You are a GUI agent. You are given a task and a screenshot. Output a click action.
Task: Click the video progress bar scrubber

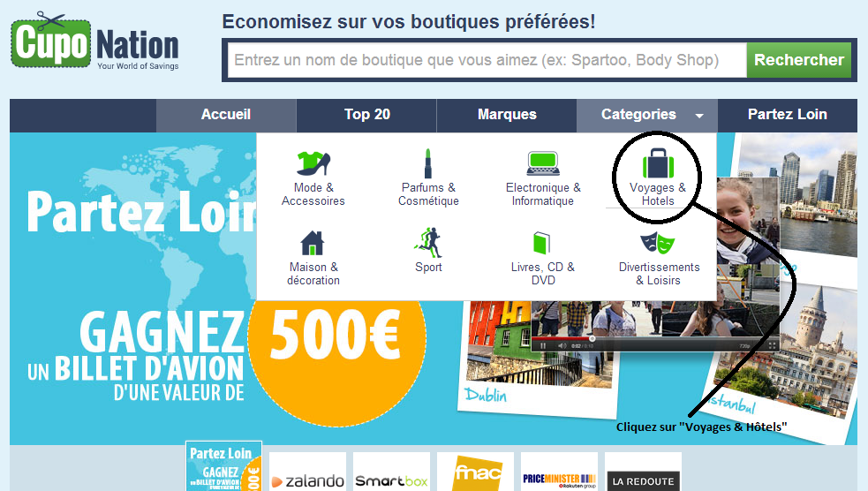coord(592,338)
